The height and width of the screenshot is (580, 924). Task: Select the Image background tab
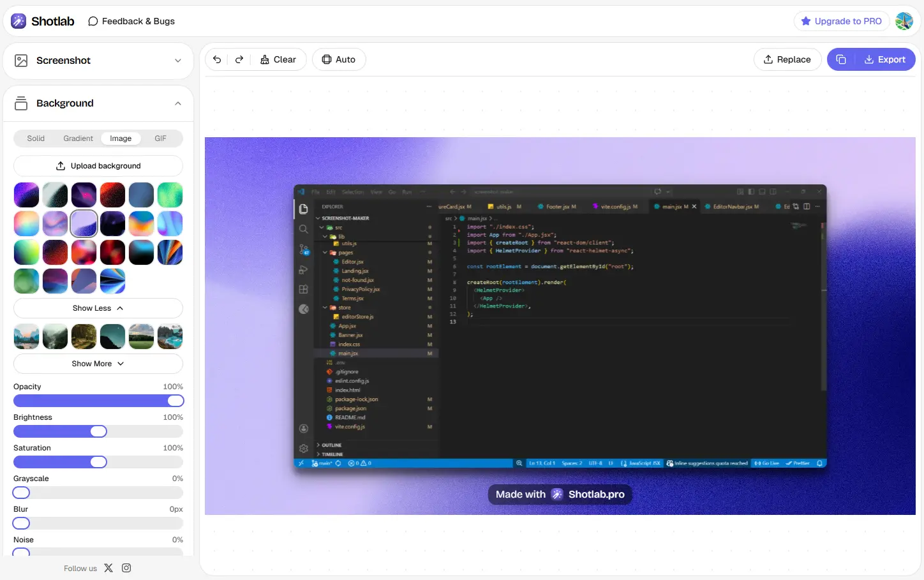(x=121, y=138)
